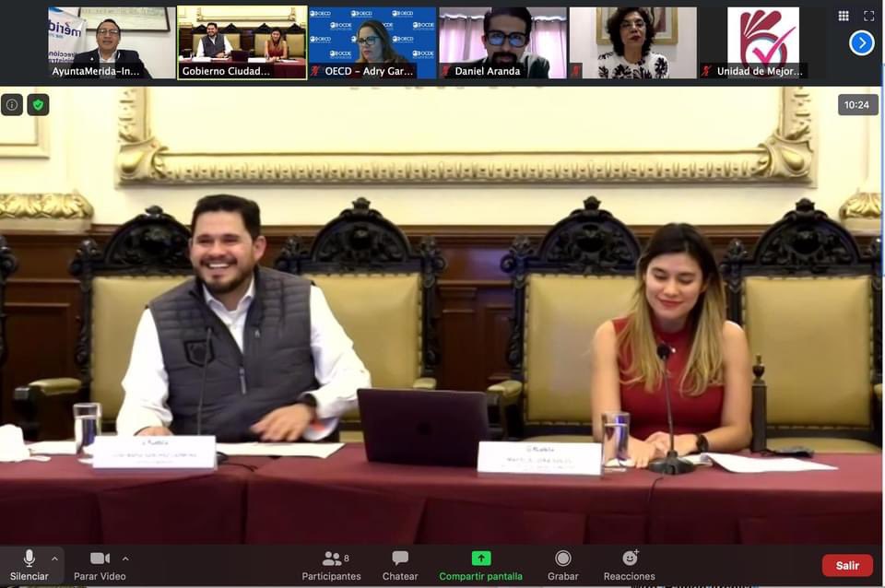This screenshot has height=588, width=885.
Task: Enter full screen mode icon
Action: (868, 16)
